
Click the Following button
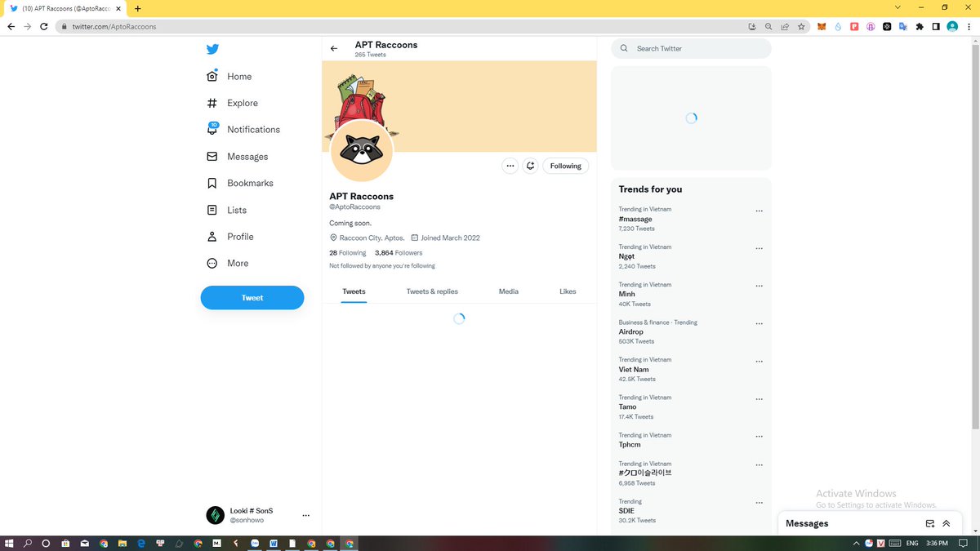[x=565, y=166]
